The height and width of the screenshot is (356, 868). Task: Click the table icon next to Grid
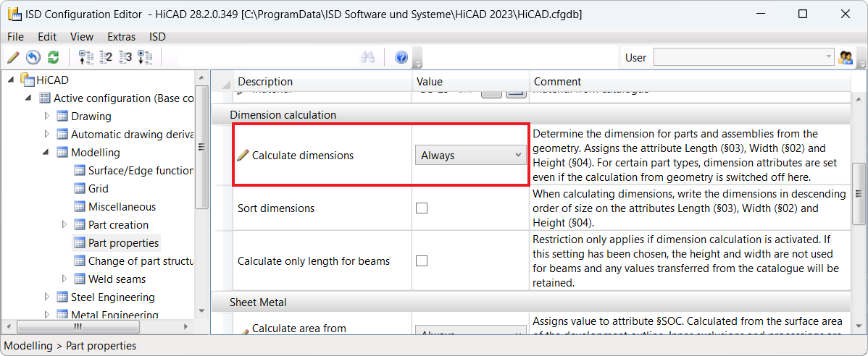80,189
